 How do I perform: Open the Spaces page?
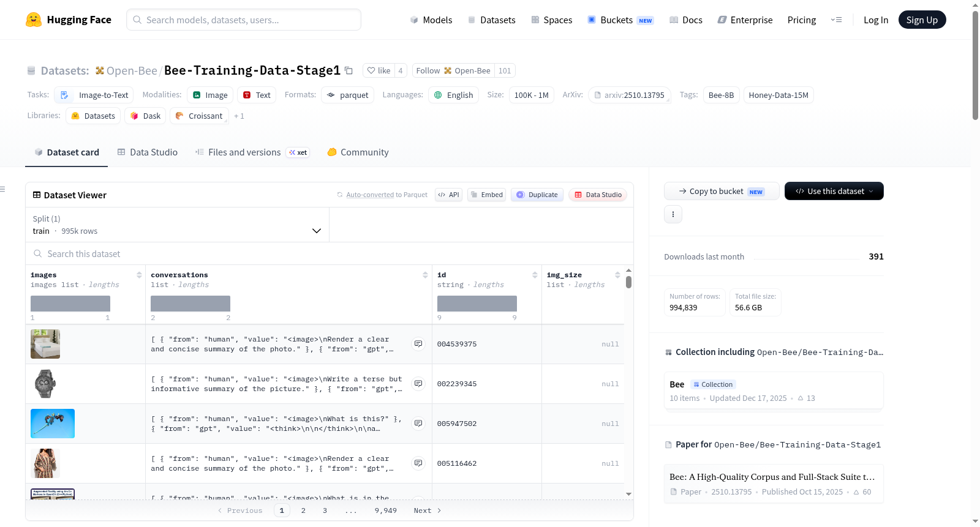(552, 20)
